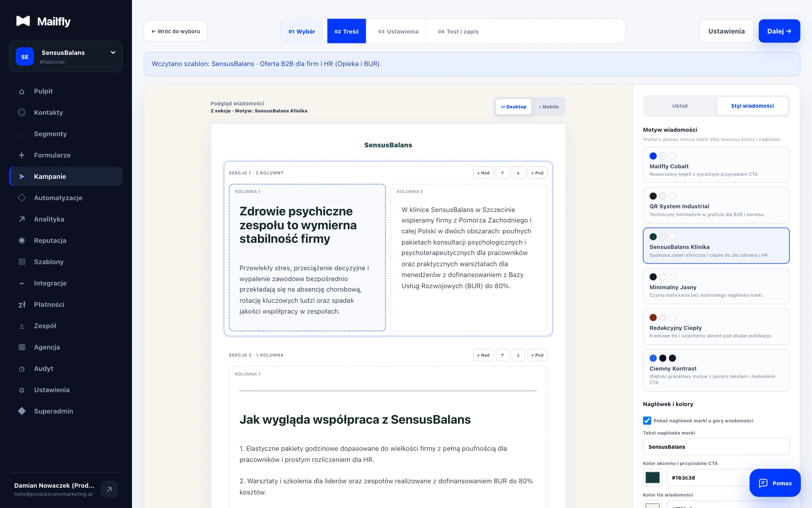Switch to Styl wiadomości tab
This screenshot has height=508, width=812.
(752, 106)
